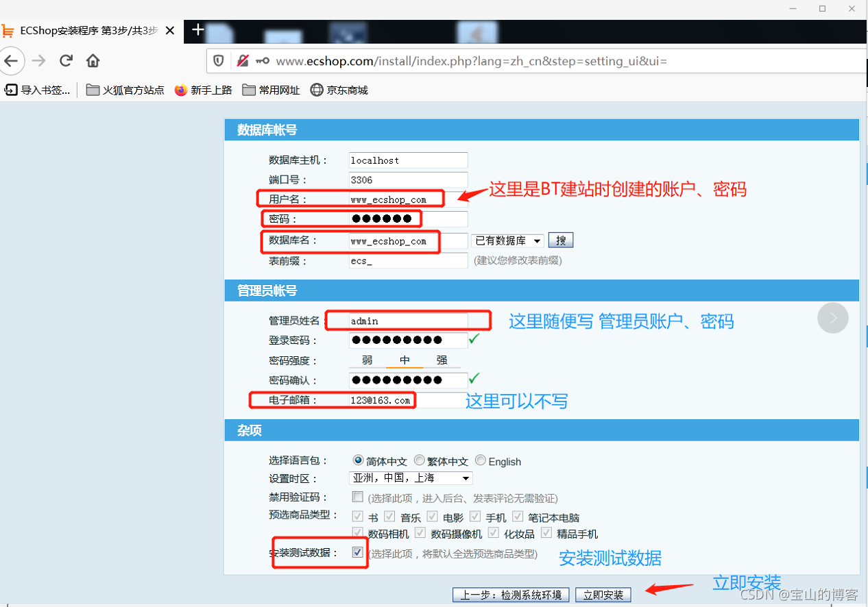Screen dimensions: 868x607
Task: Click the insecure connection lock icon
Action: click(242, 61)
